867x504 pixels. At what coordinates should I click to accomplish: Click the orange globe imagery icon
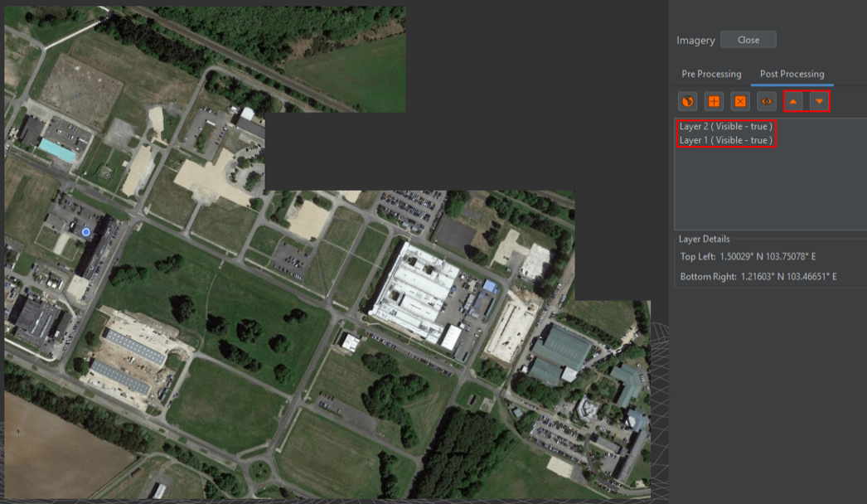pyautogui.click(x=687, y=101)
